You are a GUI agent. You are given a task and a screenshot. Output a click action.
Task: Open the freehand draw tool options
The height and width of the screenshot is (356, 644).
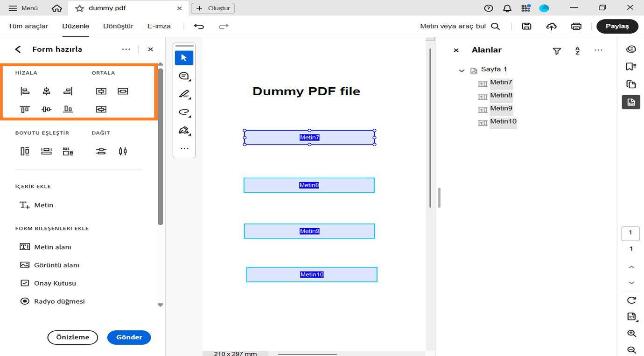(x=184, y=112)
